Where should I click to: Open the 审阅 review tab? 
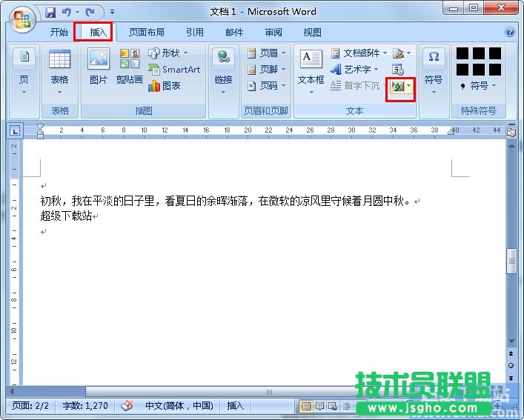[273, 32]
